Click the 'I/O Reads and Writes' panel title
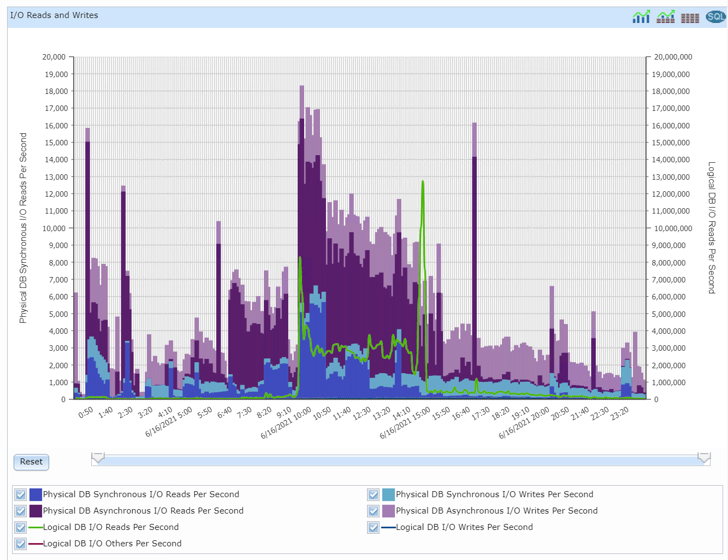Viewport: 728px width, 560px height. coord(54,15)
